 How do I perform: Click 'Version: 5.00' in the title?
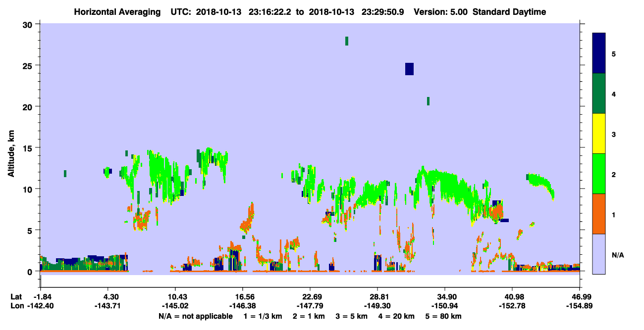[441, 12]
